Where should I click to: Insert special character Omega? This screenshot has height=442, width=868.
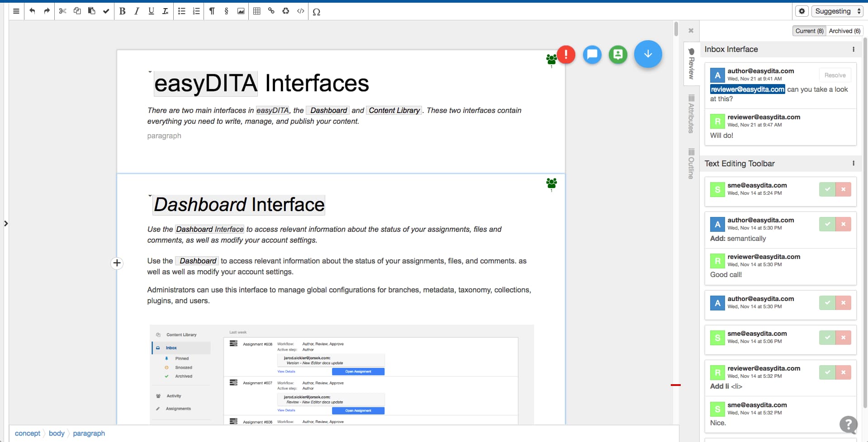(x=317, y=12)
